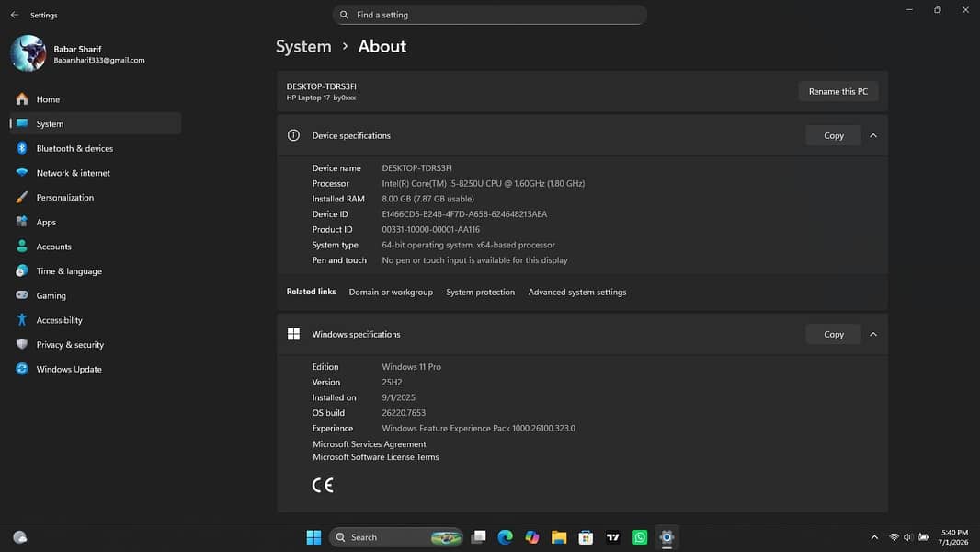The width and height of the screenshot is (980, 552).
Task: Click System in the breadcrumb
Action: point(303,46)
